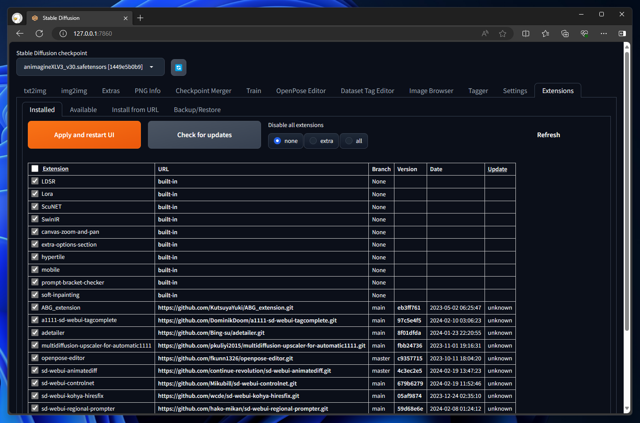Viewport: 640px width, 423px height.
Task: Switch to the img2img tab
Action: [74, 91]
